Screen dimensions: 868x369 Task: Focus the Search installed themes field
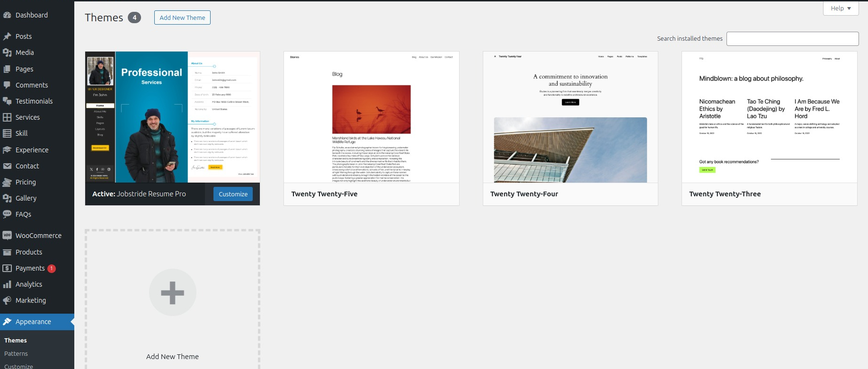click(x=792, y=39)
